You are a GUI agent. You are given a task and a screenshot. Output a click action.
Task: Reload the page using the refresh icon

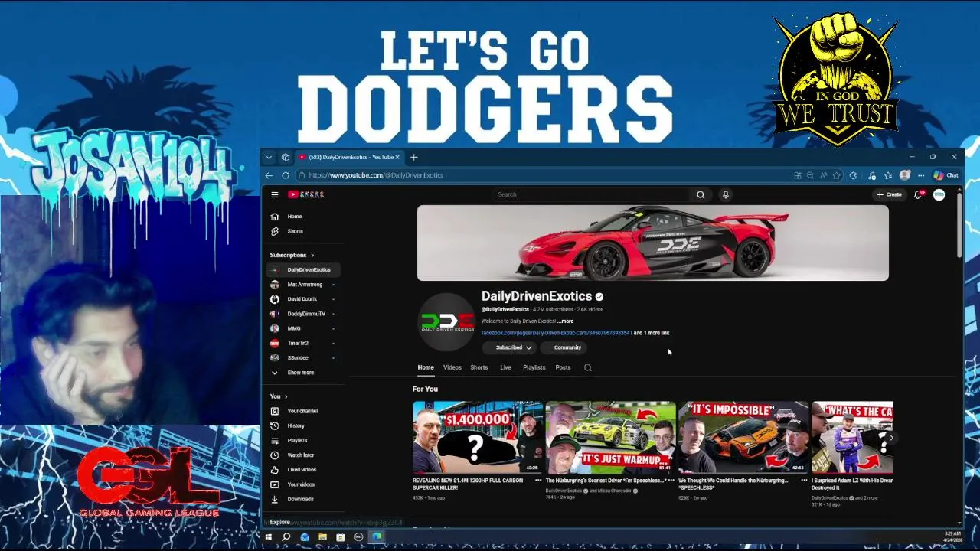point(285,175)
